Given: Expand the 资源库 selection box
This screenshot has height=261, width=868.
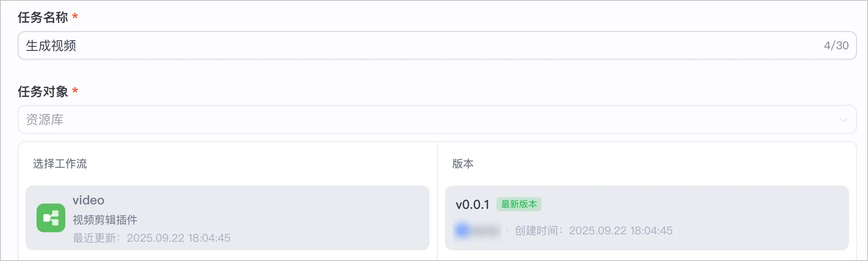Looking at the screenshot, I should pos(437,119).
